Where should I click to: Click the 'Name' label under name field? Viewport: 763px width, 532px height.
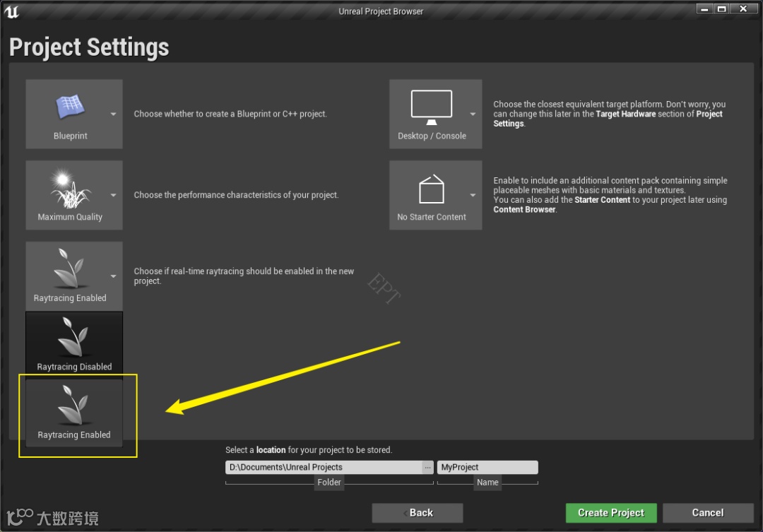tap(487, 483)
